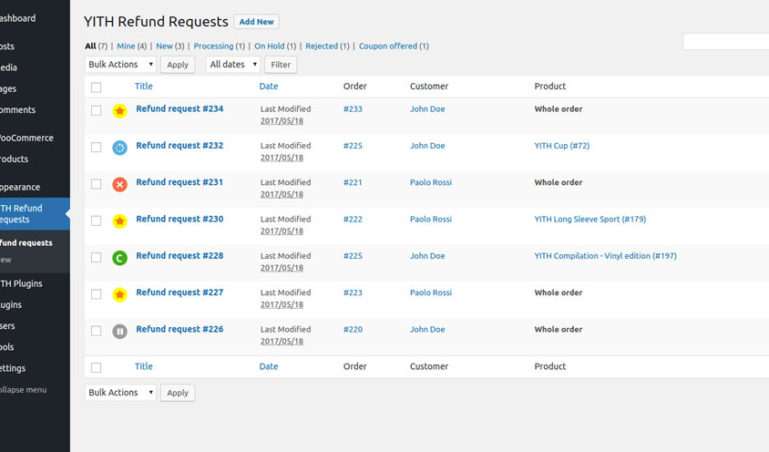Click the star status icon for Refund request #227

coord(120,295)
